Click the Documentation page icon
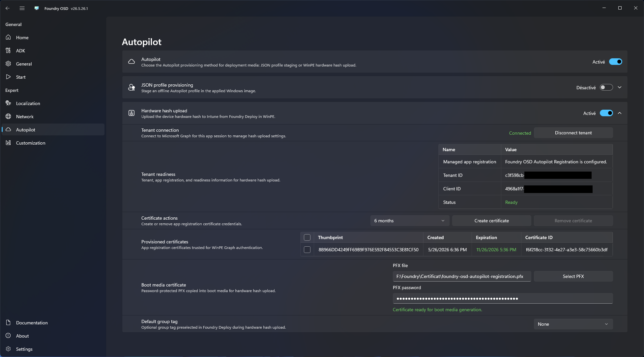This screenshot has width=644, height=357. pos(9,323)
